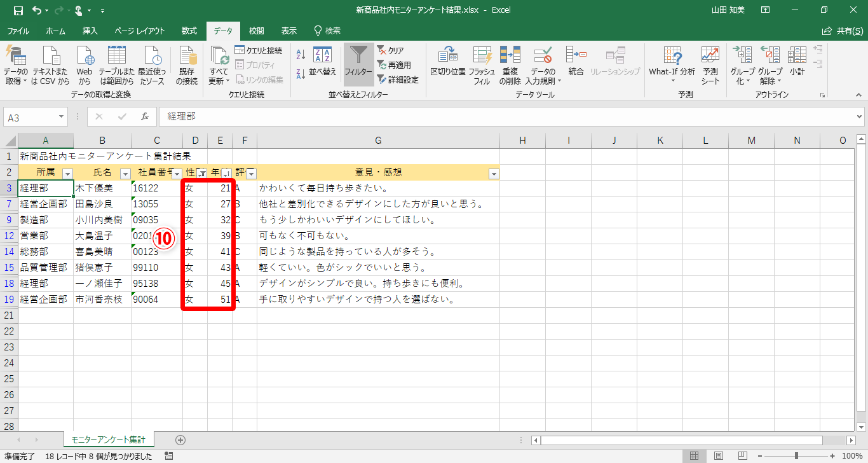Switch to Page Layout view in the status bar

click(x=717, y=456)
